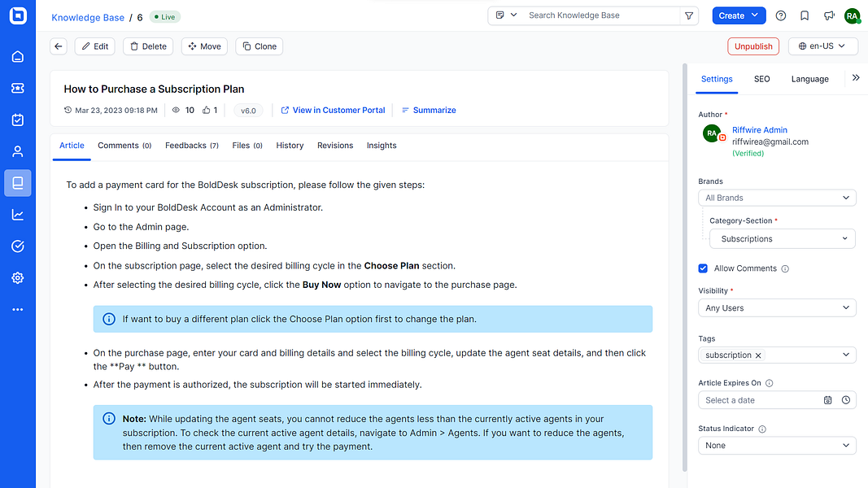Click into the Search Knowledge Base field

click(x=600, y=15)
